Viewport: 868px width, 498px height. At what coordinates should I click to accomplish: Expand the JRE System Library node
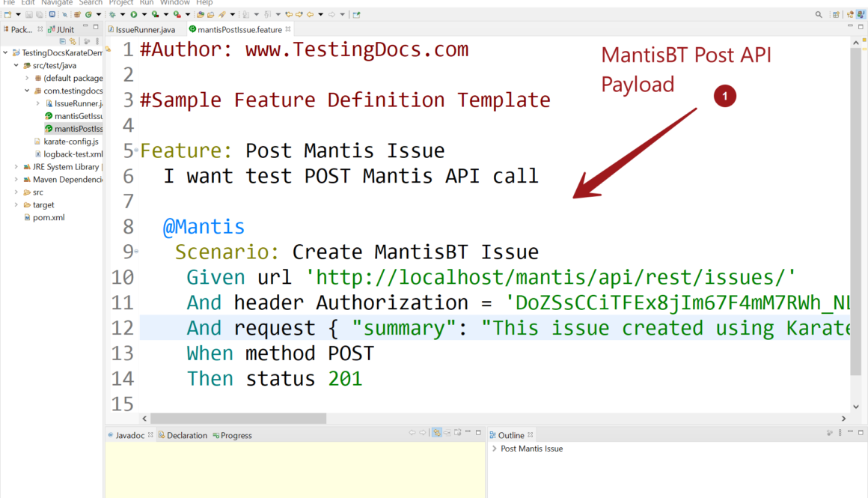point(16,167)
